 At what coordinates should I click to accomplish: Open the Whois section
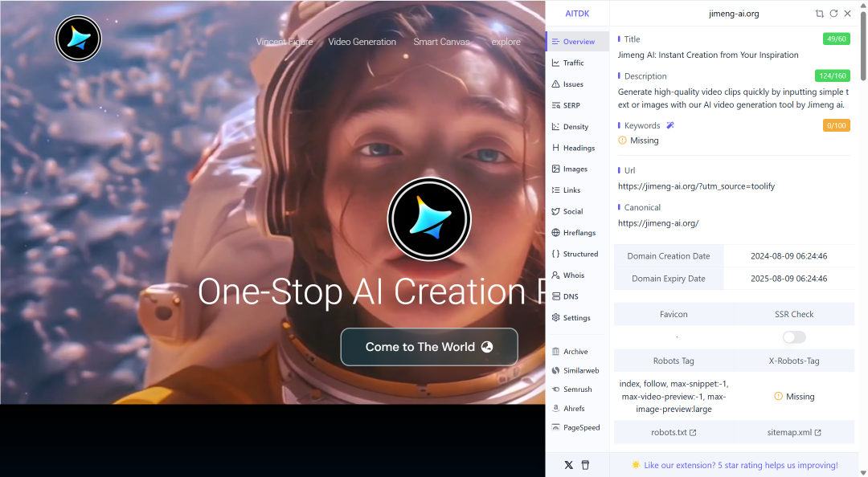coord(577,275)
